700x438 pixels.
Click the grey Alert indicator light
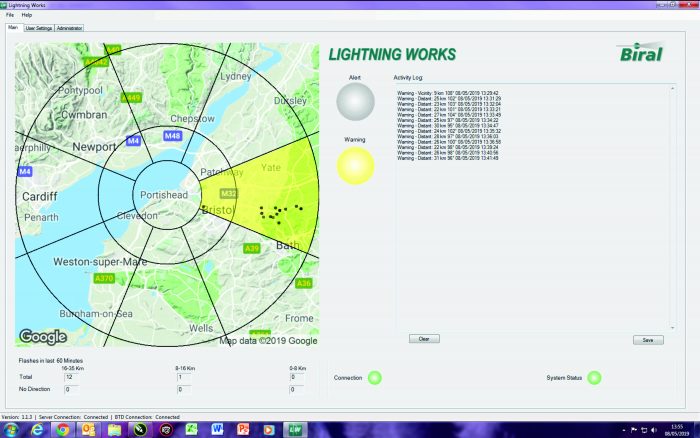pyautogui.click(x=354, y=102)
